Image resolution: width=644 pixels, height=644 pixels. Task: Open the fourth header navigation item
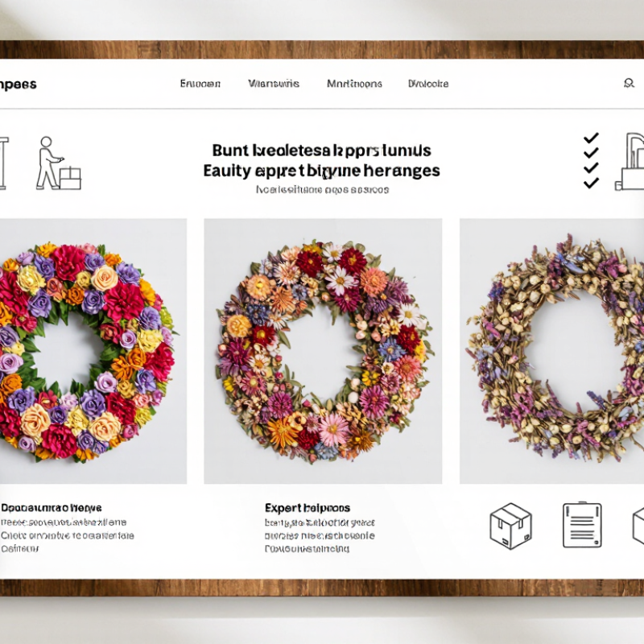click(x=428, y=84)
